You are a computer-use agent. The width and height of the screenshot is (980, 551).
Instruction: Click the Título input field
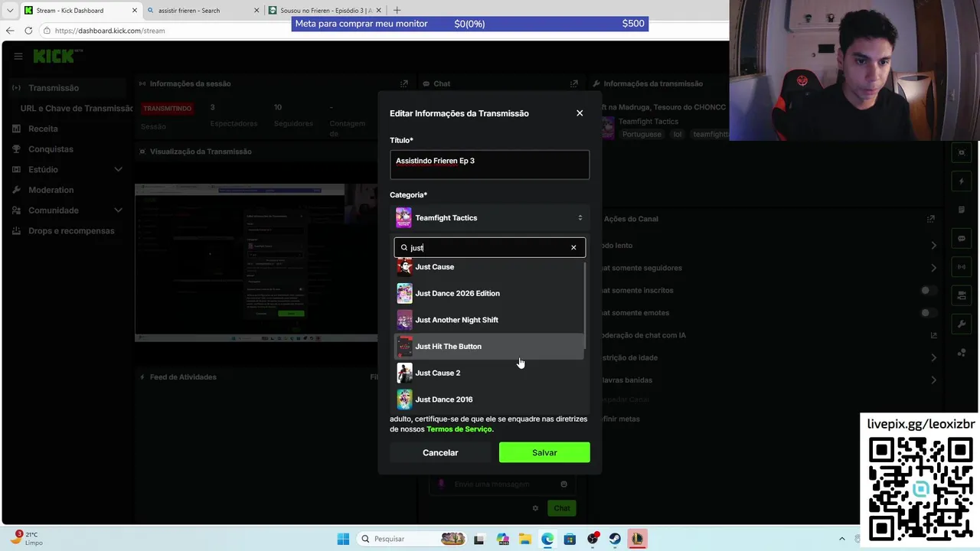click(489, 165)
